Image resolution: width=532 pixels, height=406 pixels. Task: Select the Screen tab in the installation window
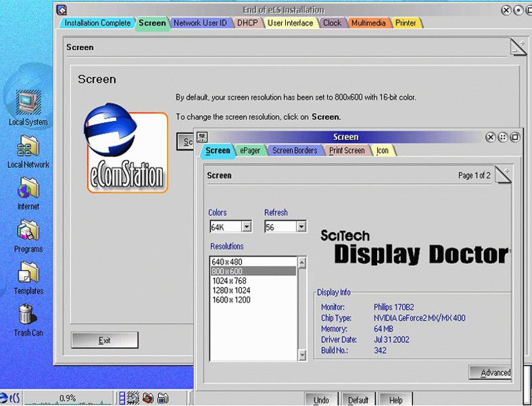[152, 24]
